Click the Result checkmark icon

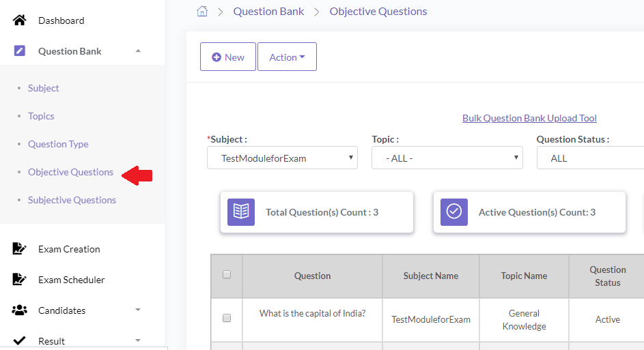click(19, 340)
